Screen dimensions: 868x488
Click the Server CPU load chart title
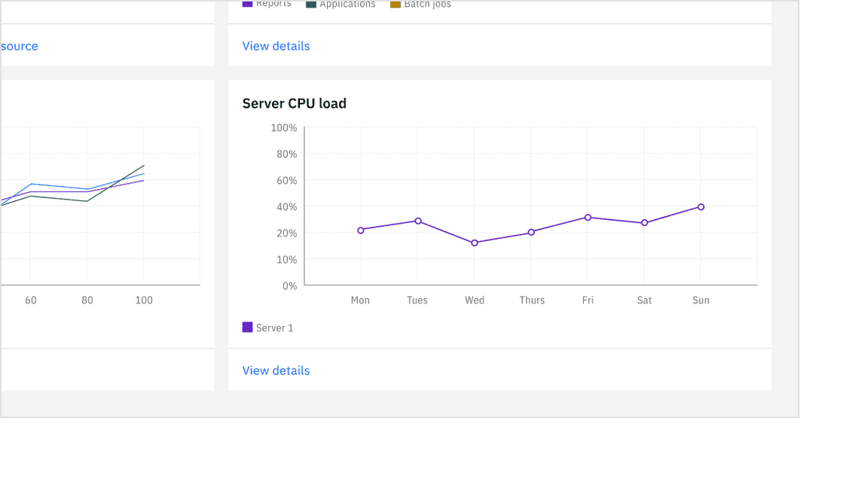pyautogui.click(x=295, y=104)
